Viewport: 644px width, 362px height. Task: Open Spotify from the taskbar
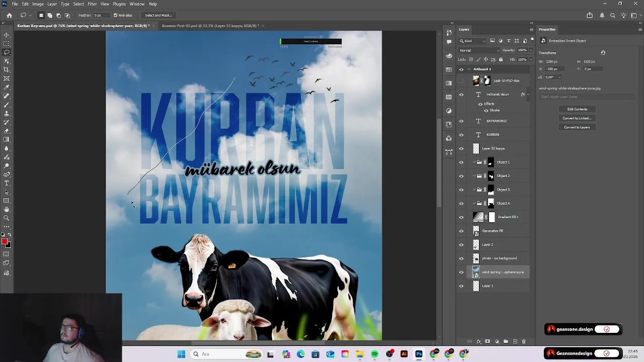point(374,354)
